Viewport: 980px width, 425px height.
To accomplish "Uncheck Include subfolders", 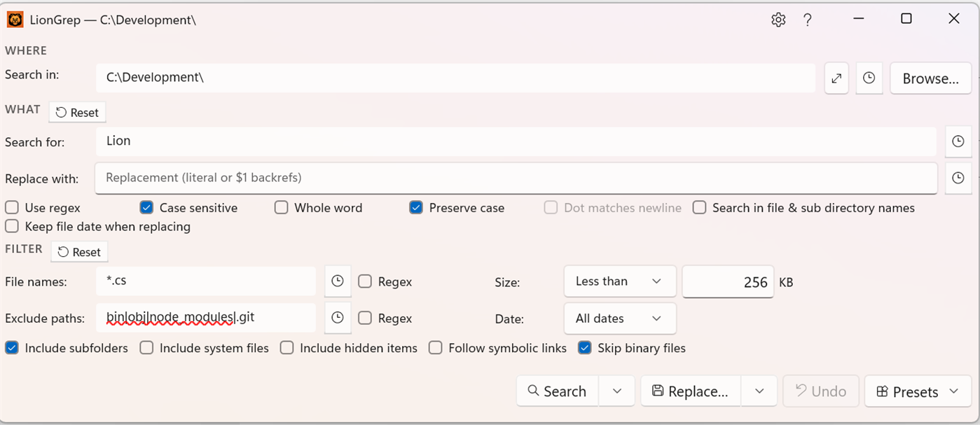I will (x=11, y=348).
